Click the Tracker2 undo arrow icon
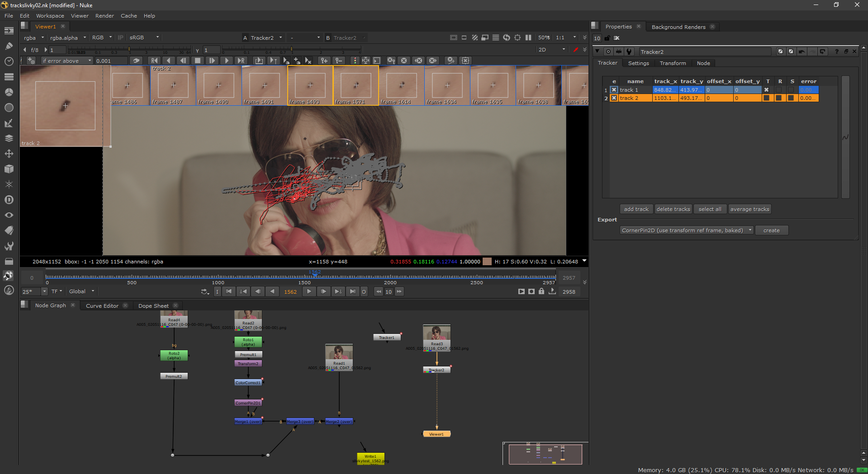Image resolution: width=868 pixels, height=474 pixels. click(x=802, y=52)
